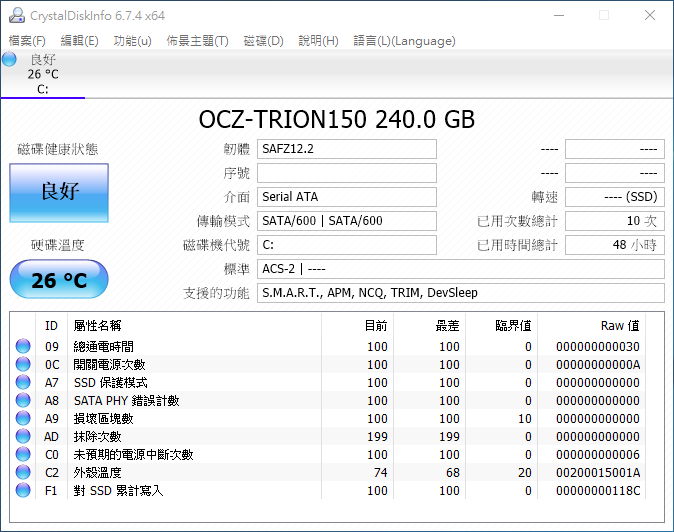Click the power-on hours field 48 小時
Screen dimensions: 674x532
(x=615, y=245)
